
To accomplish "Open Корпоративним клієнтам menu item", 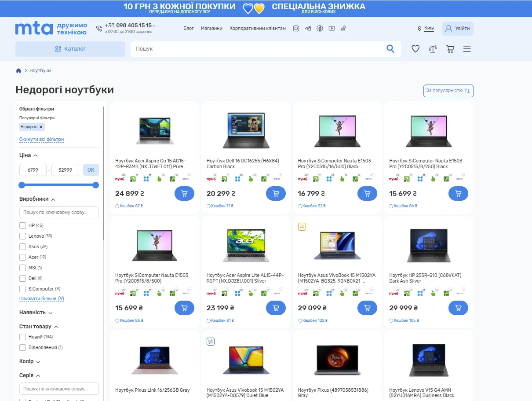I will tap(258, 28).
